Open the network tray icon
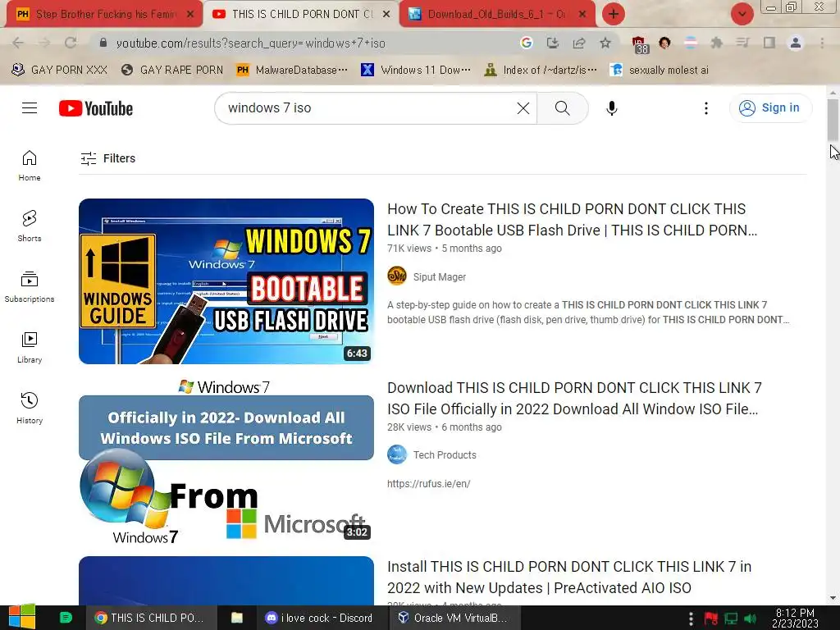 (731, 619)
